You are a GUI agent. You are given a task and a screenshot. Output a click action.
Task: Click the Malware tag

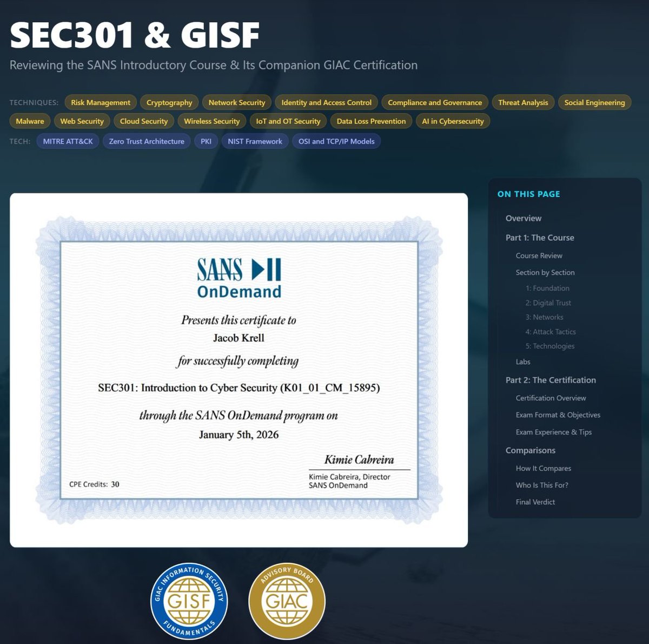[30, 121]
